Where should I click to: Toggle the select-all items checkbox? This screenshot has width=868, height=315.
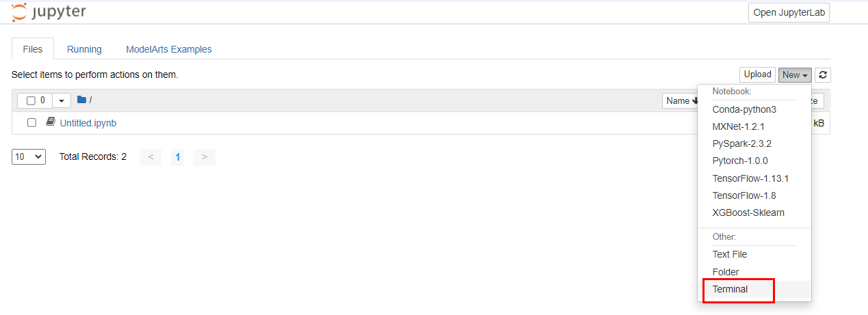31,100
